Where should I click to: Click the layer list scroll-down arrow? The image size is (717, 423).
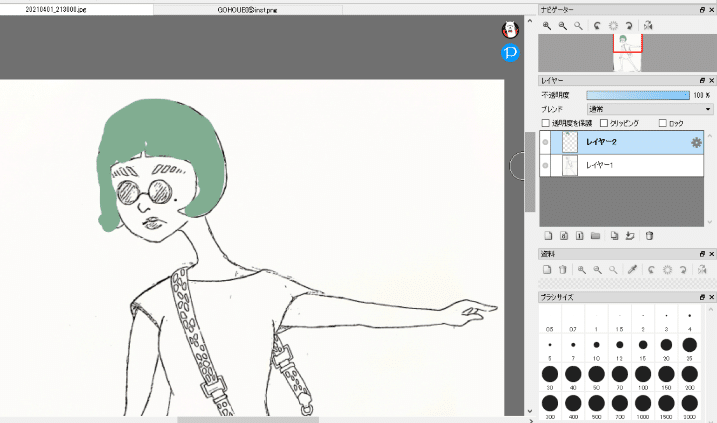(710, 222)
